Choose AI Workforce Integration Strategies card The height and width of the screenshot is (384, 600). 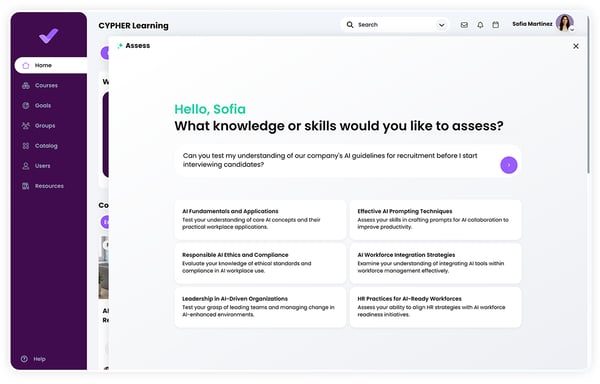pyautogui.click(x=435, y=263)
